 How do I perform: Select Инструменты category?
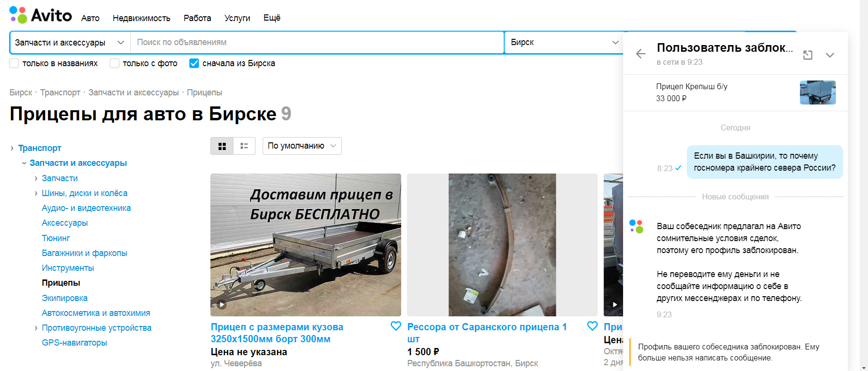(x=68, y=268)
